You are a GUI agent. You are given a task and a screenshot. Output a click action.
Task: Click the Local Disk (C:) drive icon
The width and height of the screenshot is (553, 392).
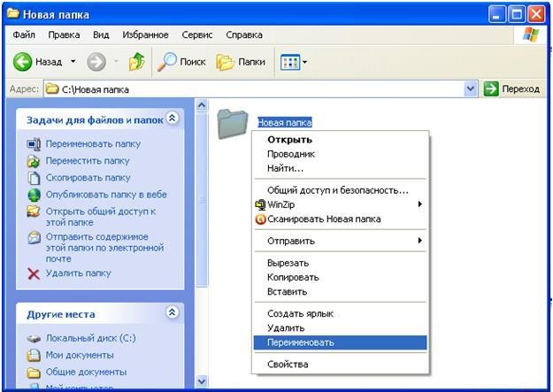34,339
